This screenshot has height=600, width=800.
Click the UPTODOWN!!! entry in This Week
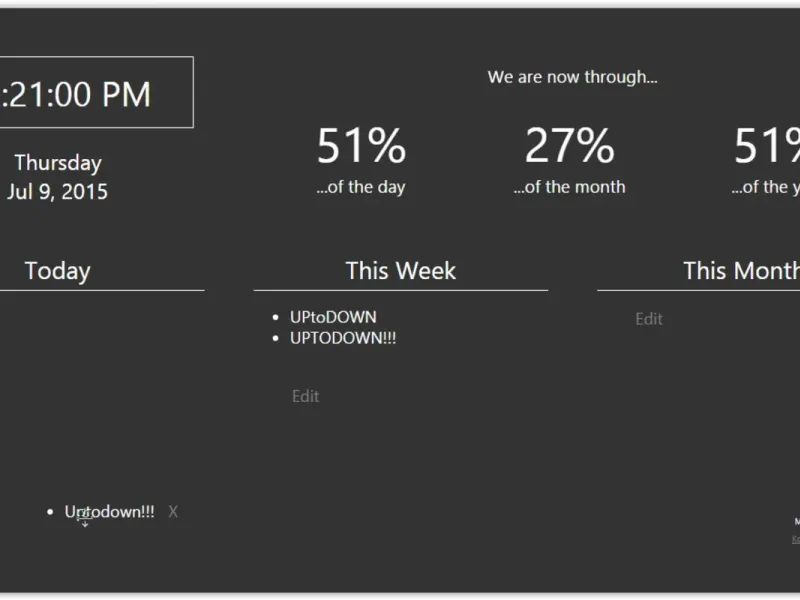point(343,338)
